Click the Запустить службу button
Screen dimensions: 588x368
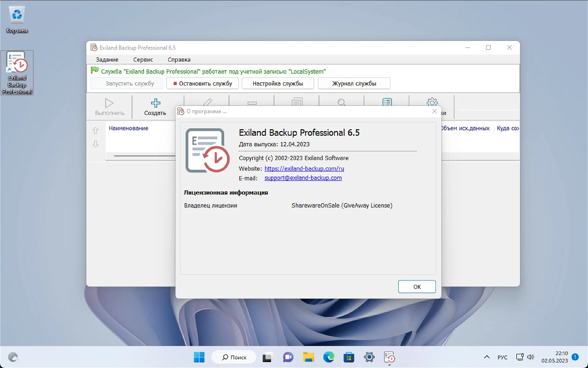point(127,84)
